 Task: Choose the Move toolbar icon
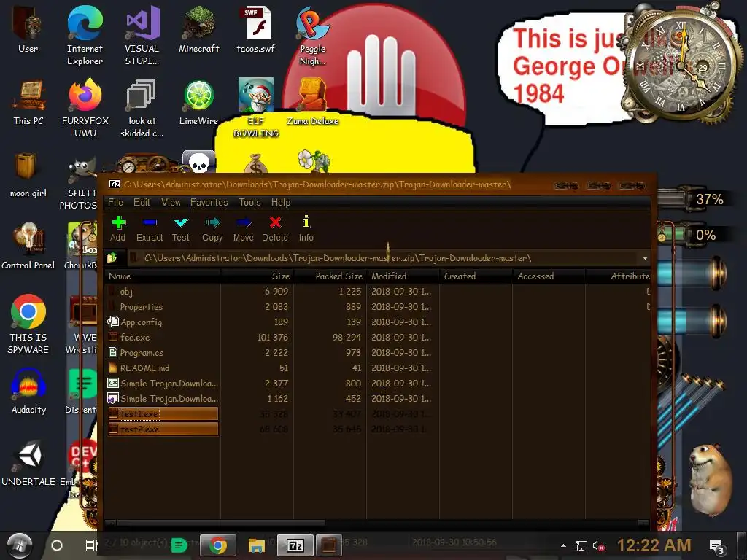click(244, 228)
